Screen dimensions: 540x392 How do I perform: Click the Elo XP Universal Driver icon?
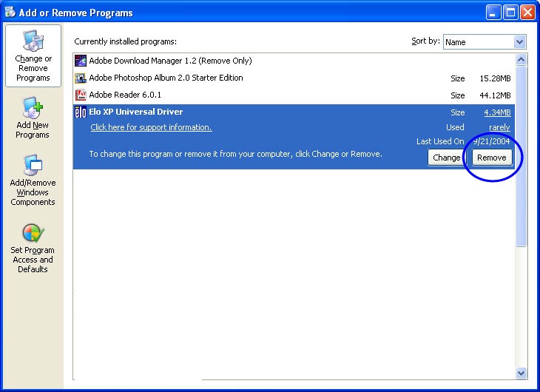[81, 112]
